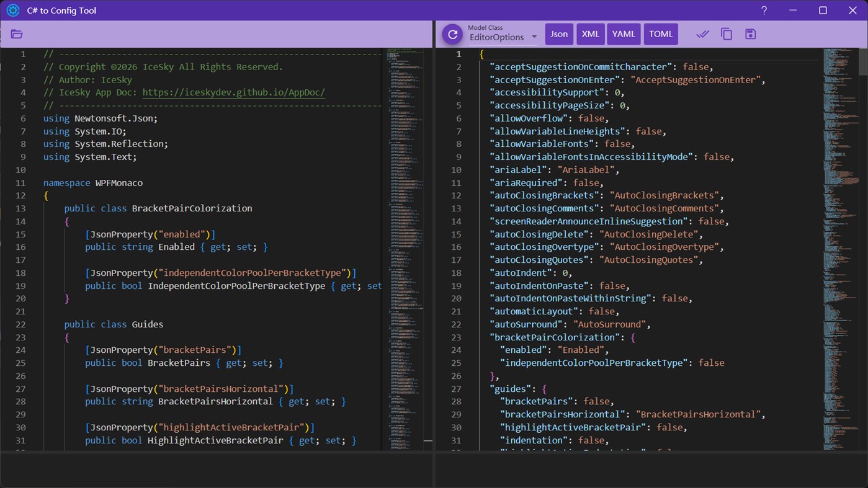Click the "accessibilityPageSize": 0 line
The width and height of the screenshot is (868, 488).
click(x=560, y=105)
